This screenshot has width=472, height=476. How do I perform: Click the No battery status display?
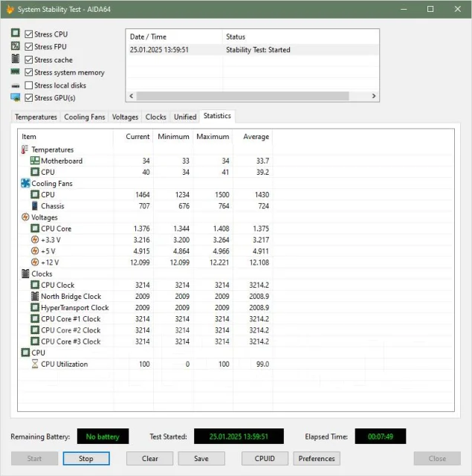pyautogui.click(x=103, y=437)
